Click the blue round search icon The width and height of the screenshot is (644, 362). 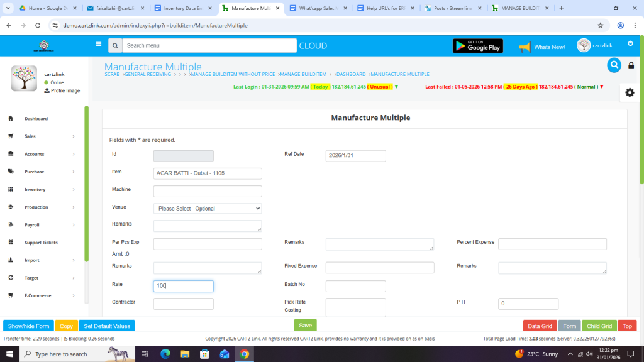click(614, 65)
